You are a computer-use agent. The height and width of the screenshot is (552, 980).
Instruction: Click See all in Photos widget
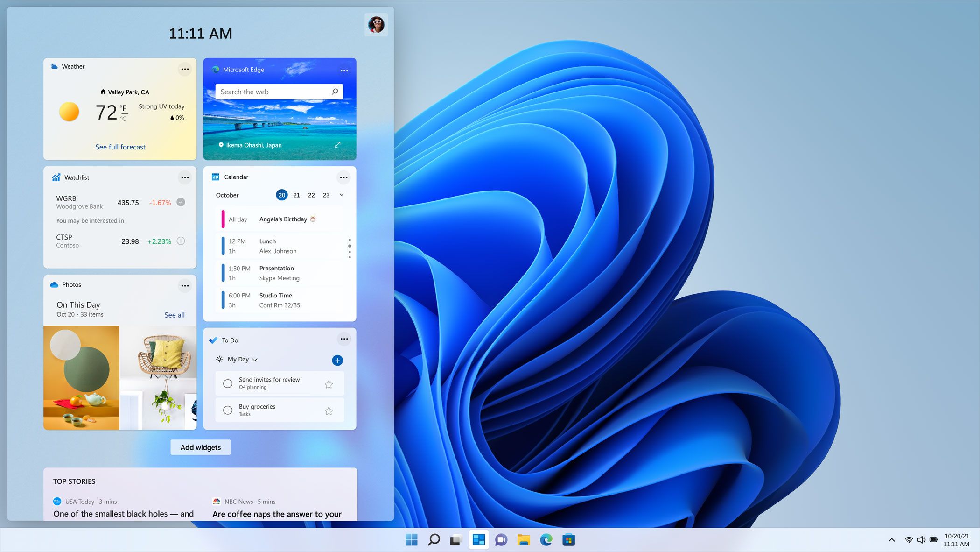[174, 314]
